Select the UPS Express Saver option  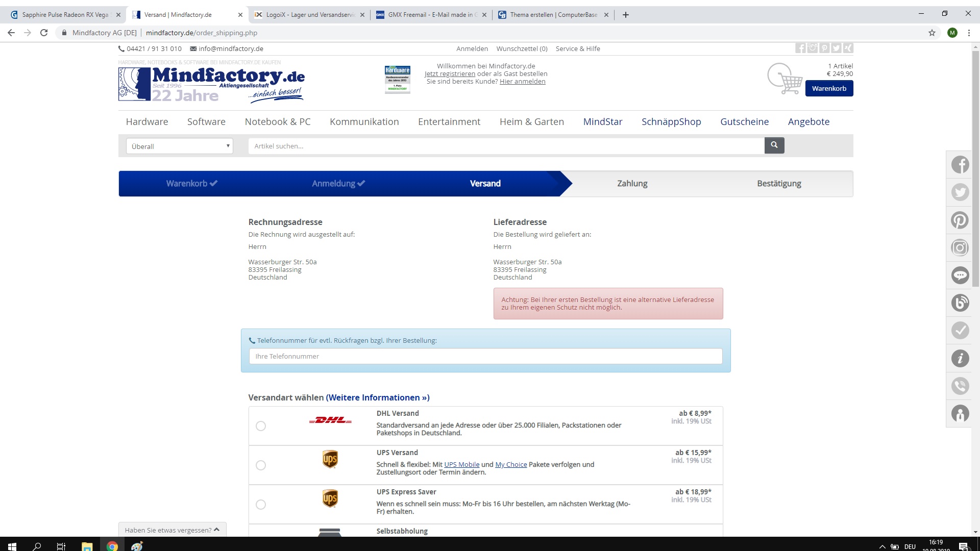click(x=261, y=505)
